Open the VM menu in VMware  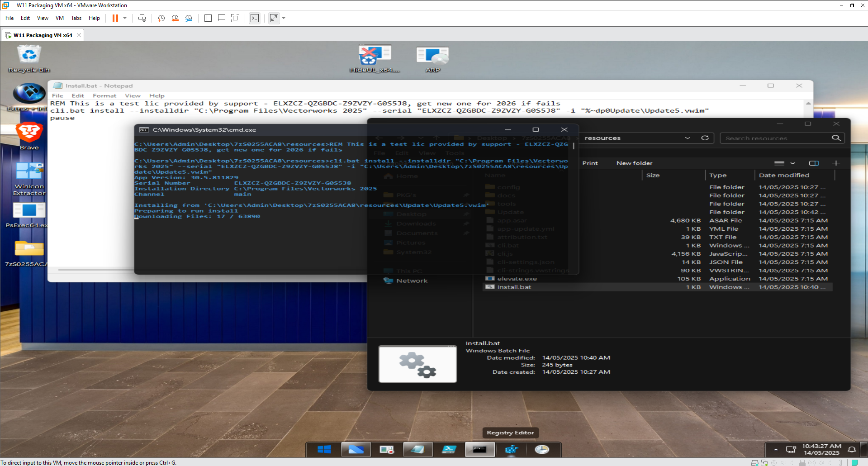(60, 18)
